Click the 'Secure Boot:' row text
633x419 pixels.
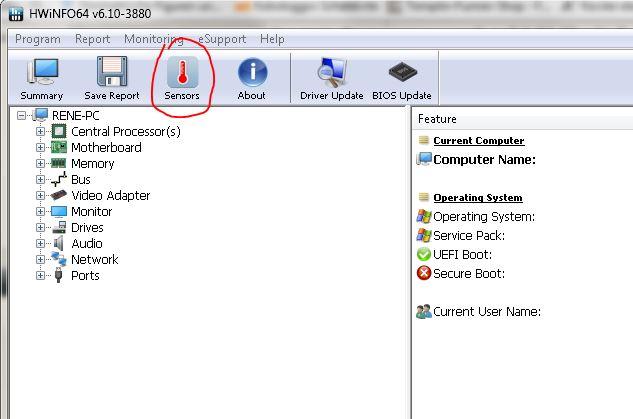[469, 274]
